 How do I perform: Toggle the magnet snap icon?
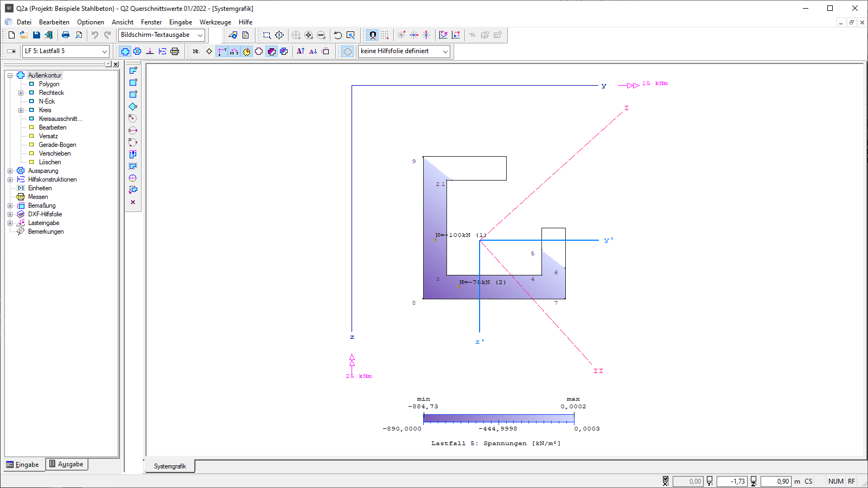pos(373,35)
